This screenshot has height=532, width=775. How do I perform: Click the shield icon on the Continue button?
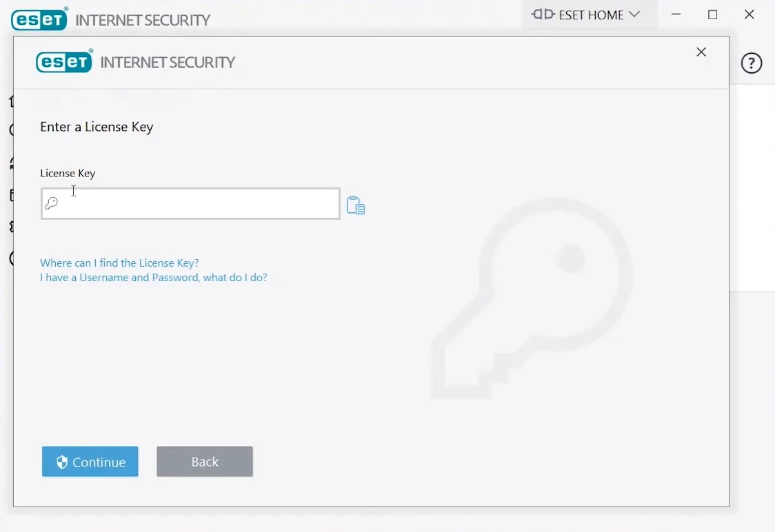pyautogui.click(x=62, y=462)
